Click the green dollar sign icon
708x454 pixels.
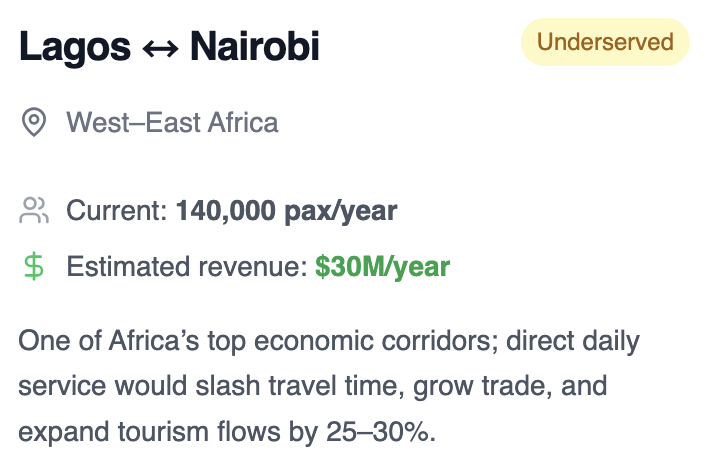click(34, 267)
